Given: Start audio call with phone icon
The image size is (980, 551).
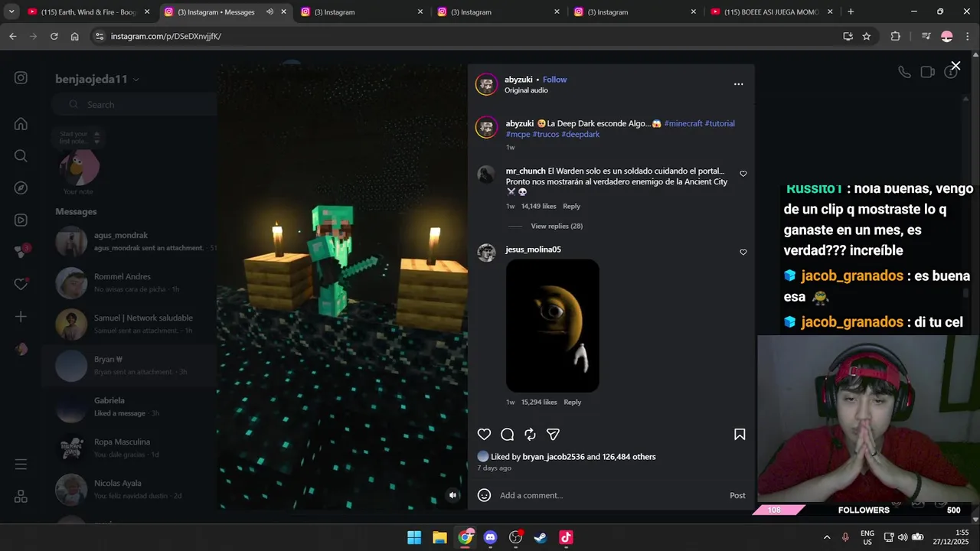Looking at the screenshot, I should (x=904, y=72).
